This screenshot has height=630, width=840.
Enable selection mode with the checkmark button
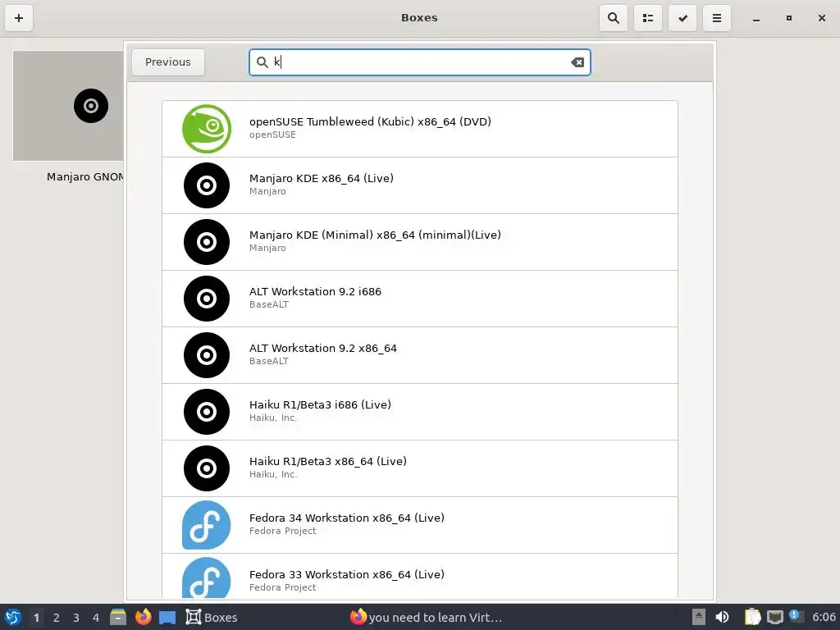click(682, 18)
